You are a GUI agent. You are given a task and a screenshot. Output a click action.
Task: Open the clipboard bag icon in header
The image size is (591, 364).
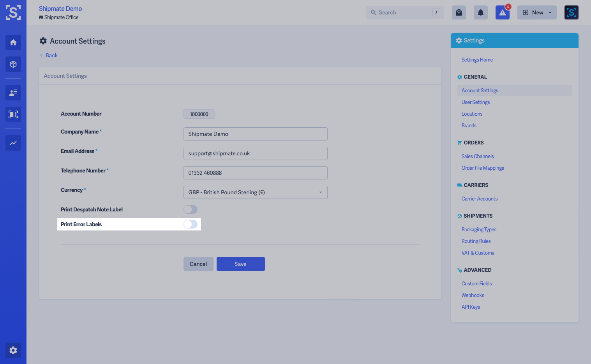[459, 12]
